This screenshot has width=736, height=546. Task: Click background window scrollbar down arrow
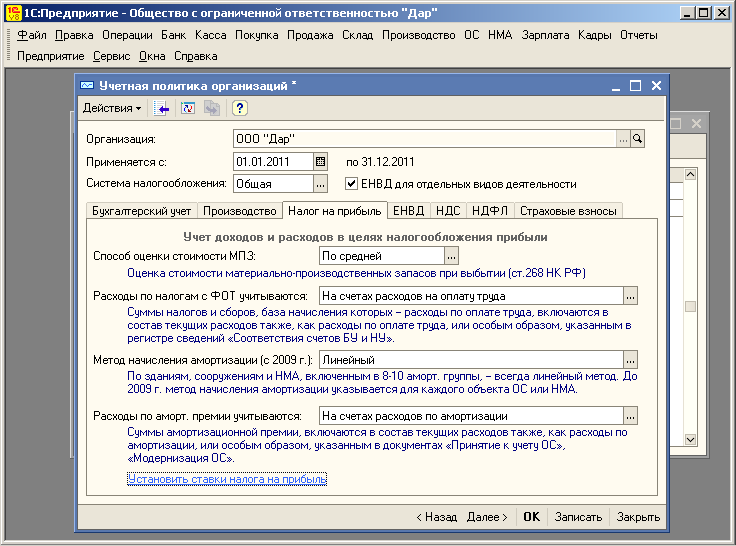(690, 440)
